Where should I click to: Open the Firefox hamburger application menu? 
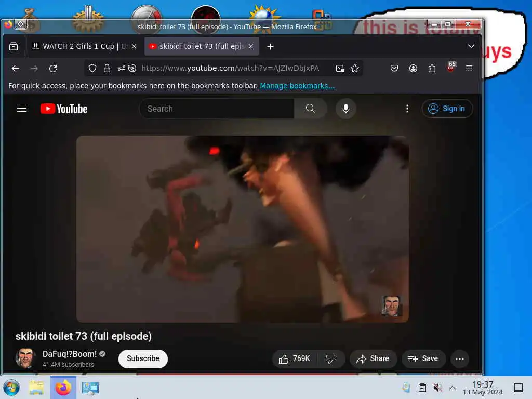click(x=469, y=68)
